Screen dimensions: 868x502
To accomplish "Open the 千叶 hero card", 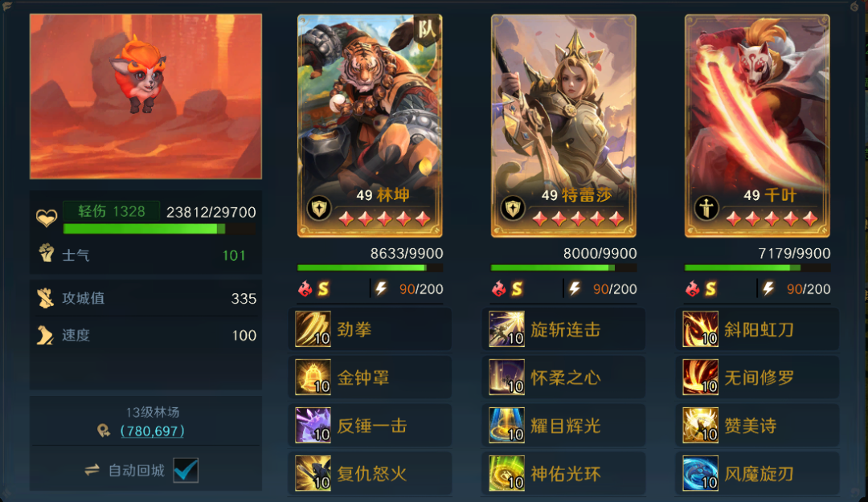I will pos(757,126).
